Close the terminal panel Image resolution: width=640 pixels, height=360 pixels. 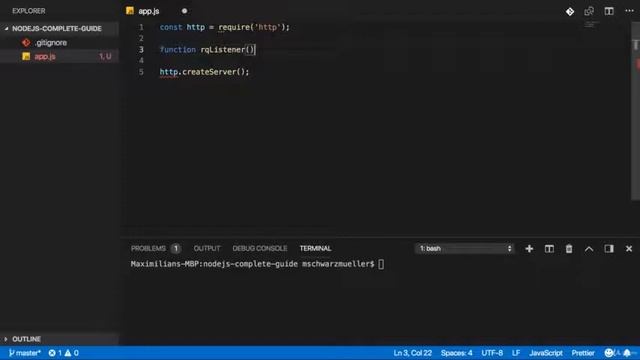click(x=629, y=249)
